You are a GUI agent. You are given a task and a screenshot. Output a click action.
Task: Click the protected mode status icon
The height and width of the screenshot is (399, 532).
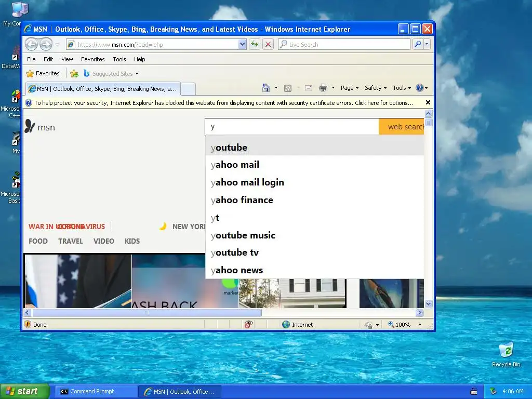[x=368, y=325]
